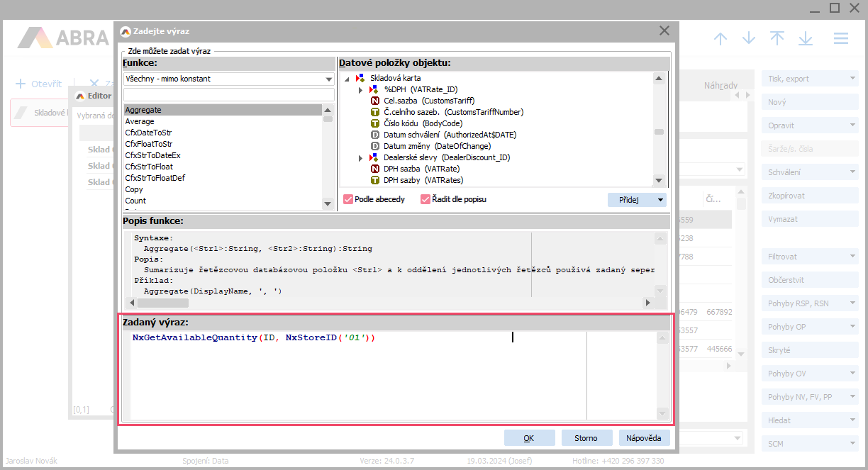Image resolution: width=868 pixels, height=470 pixels.
Task: Click data items tree scroll down arrow
Action: (x=659, y=181)
